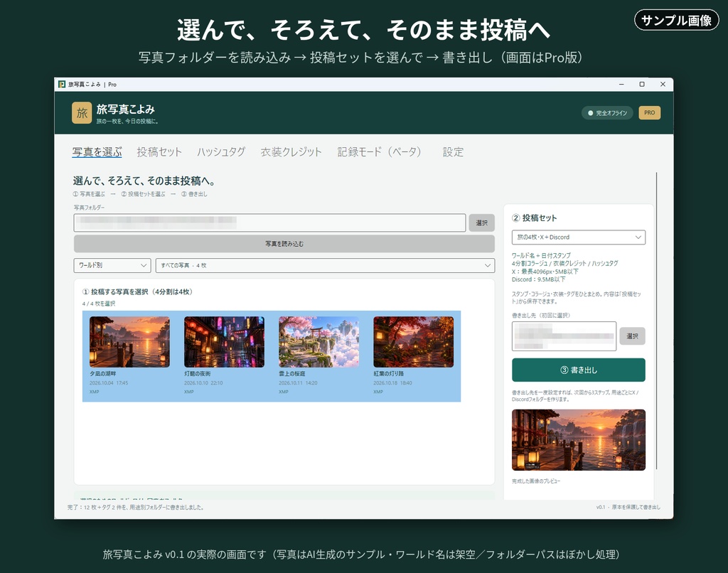Click 選択 next to the export destination field
728x573 pixels.
click(632, 336)
